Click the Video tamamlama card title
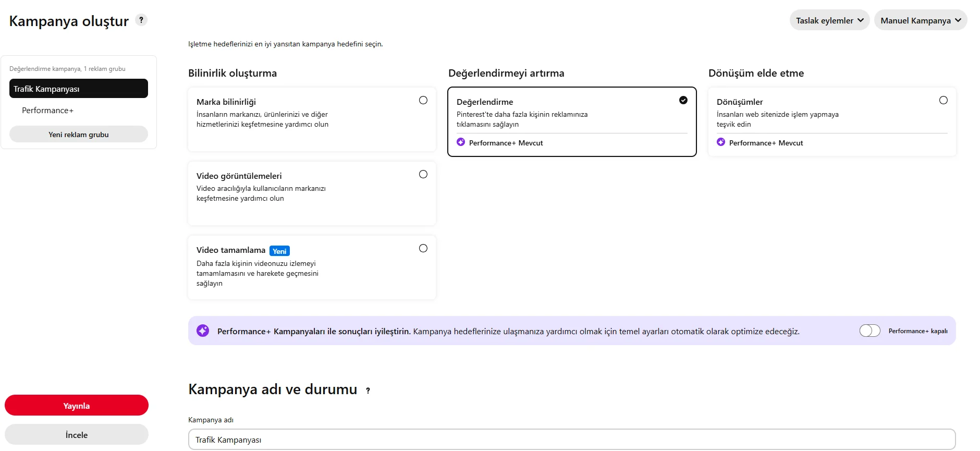This screenshot has height=451, width=980. click(231, 250)
